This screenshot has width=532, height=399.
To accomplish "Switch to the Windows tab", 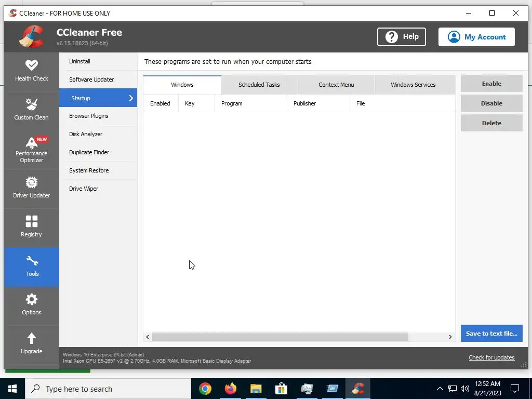I will [x=182, y=85].
